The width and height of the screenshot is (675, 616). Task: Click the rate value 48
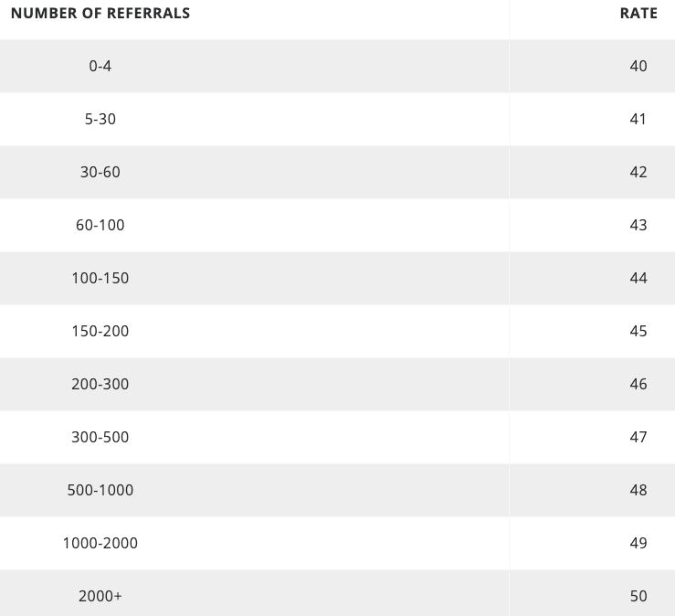coord(638,490)
